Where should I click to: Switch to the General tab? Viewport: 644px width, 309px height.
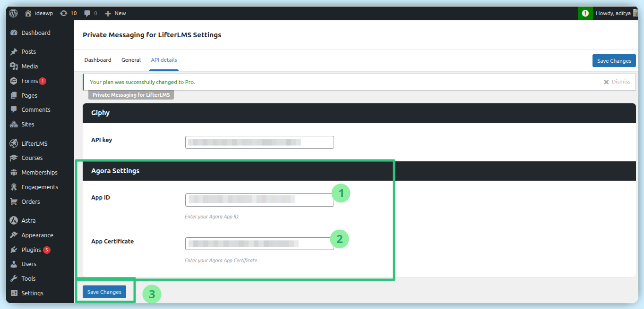click(131, 60)
